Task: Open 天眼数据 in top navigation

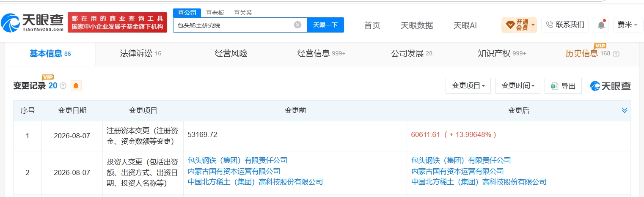Action: pos(417,25)
